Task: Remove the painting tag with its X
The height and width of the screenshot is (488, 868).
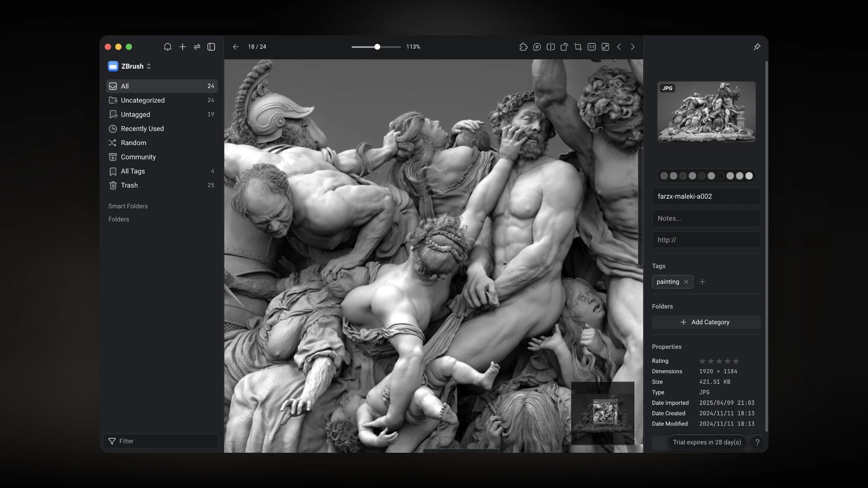Action: 686,282
